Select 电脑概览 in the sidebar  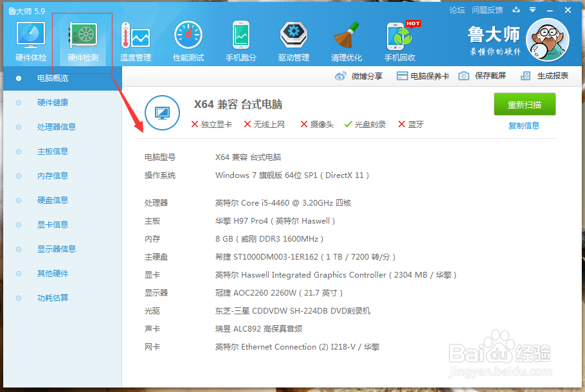click(x=62, y=78)
